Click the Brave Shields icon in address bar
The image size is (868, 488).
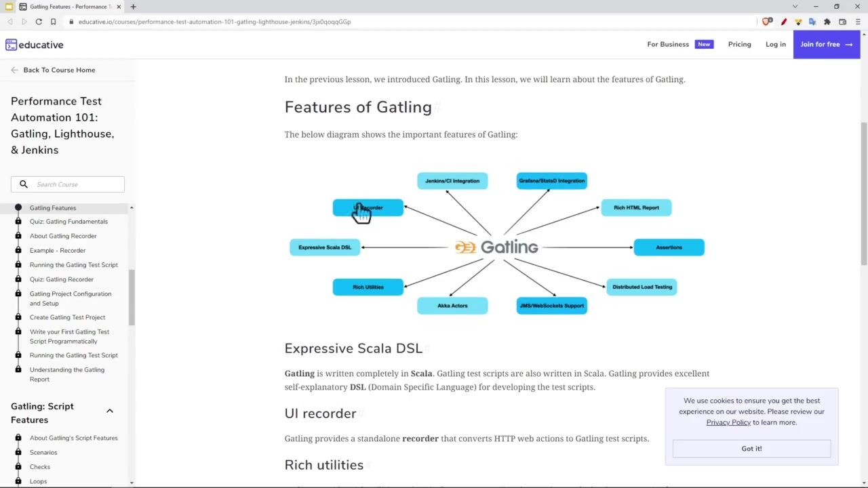[x=767, y=22]
